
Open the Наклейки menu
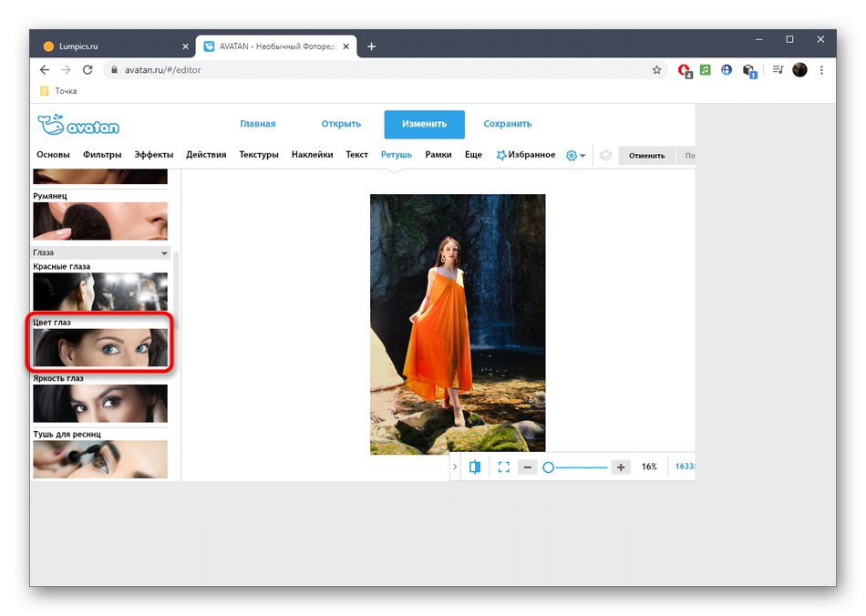point(312,155)
